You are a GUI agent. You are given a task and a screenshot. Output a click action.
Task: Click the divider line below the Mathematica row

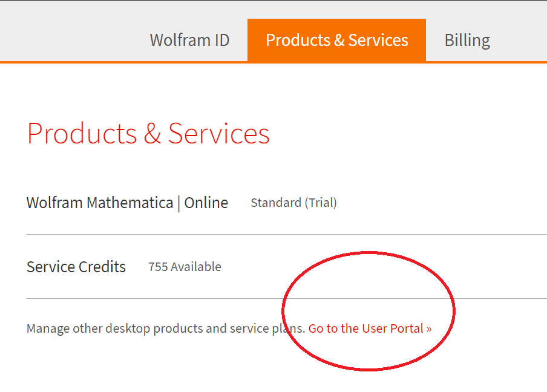pyautogui.click(x=182, y=234)
